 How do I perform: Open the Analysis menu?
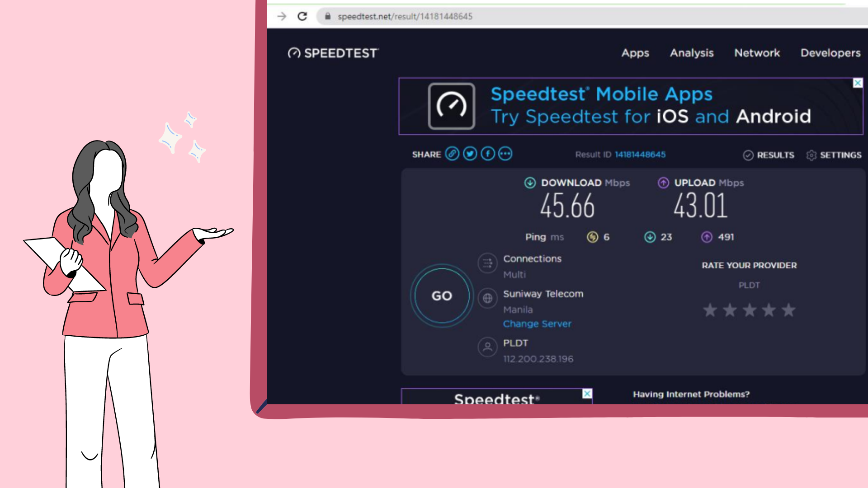(692, 53)
